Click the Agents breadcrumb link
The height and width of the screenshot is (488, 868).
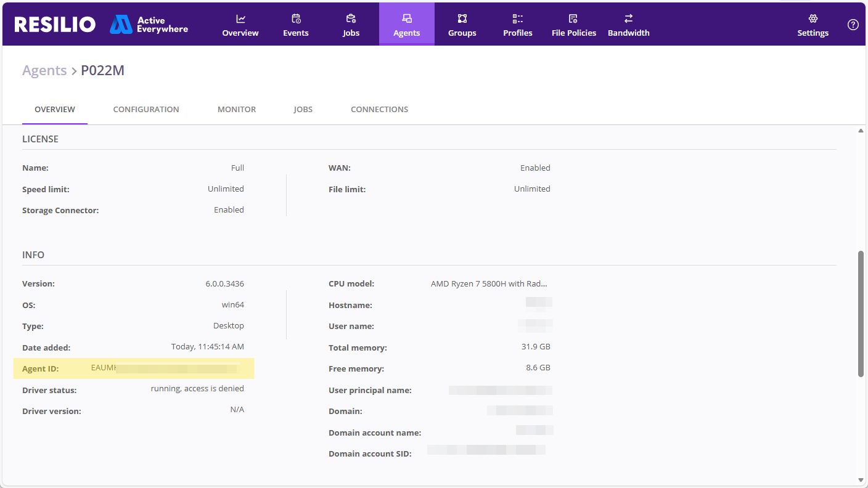(44, 70)
